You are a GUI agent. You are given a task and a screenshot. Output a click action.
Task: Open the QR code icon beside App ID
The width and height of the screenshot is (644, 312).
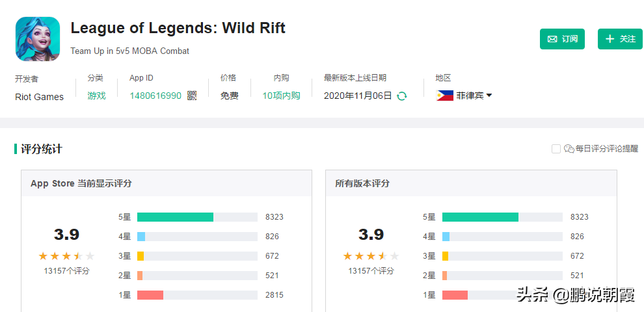tap(192, 96)
